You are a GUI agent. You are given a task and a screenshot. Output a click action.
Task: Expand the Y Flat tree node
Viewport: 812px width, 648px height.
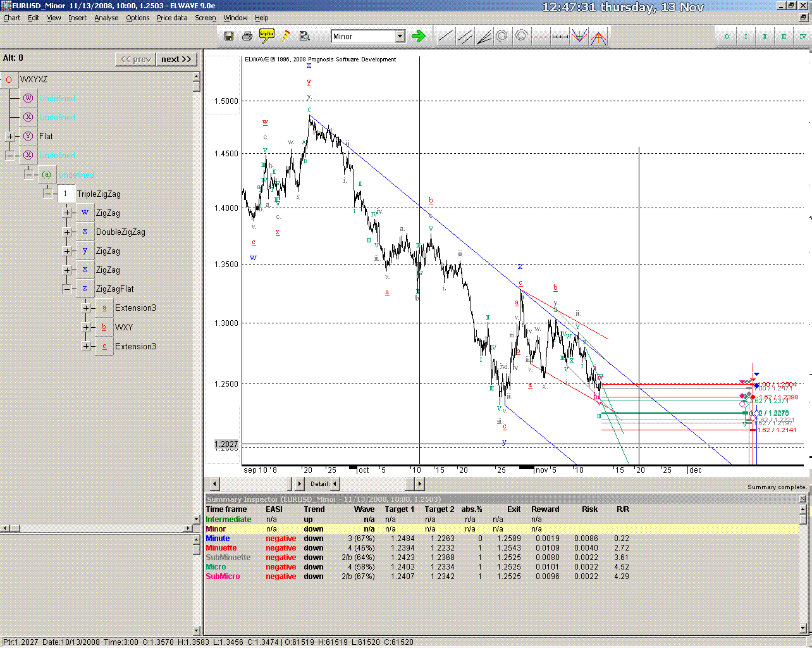coord(10,137)
